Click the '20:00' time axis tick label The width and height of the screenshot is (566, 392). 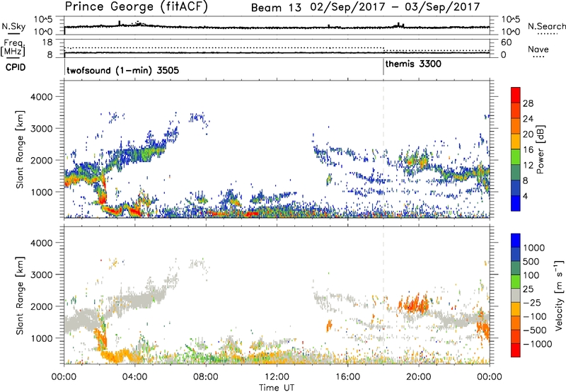point(418,377)
